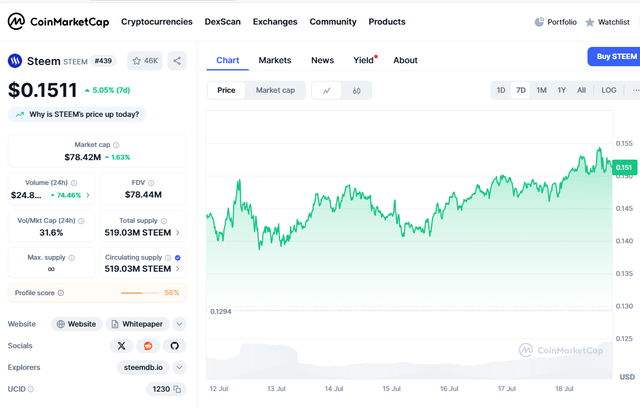Open the Exchanges menu

[x=275, y=22]
